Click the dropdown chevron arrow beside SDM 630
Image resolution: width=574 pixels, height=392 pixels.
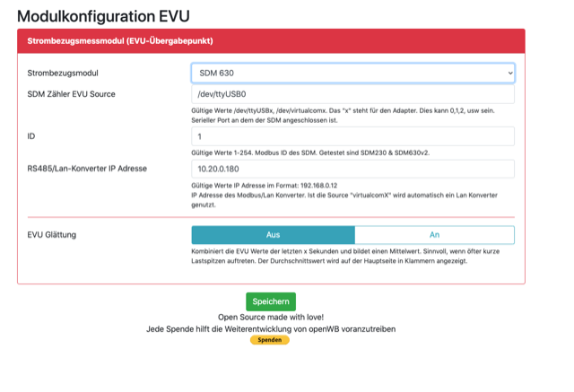(x=510, y=73)
